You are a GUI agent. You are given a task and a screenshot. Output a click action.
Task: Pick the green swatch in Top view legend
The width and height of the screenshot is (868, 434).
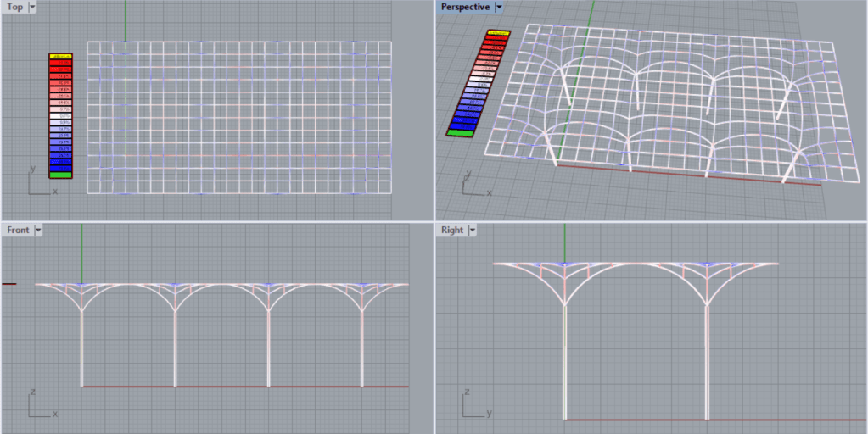point(60,175)
